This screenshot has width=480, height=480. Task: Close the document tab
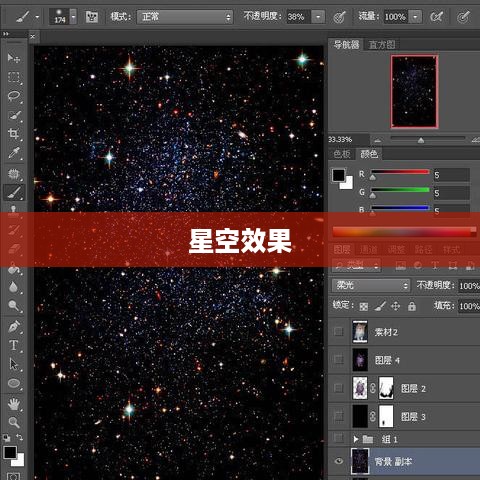coord(32,36)
